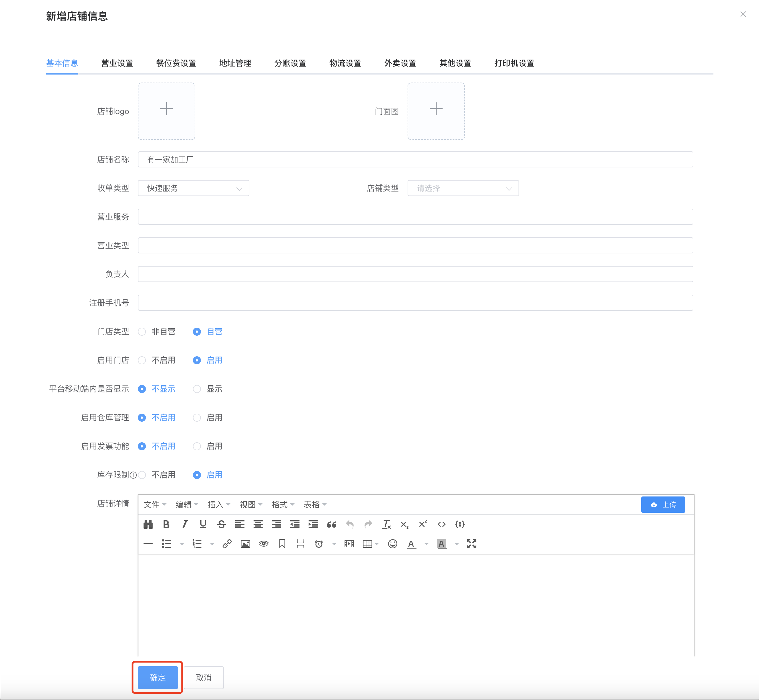Open the 店铺类型 dropdown
The height and width of the screenshot is (700, 759).
pyautogui.click(x=463, y=188)
